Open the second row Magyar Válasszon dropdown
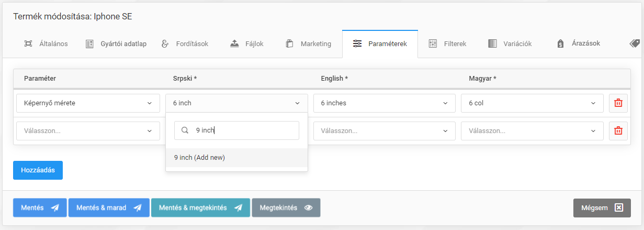This screenshot has width=644, height=230. pyautogui.click(x=532, y=131)
